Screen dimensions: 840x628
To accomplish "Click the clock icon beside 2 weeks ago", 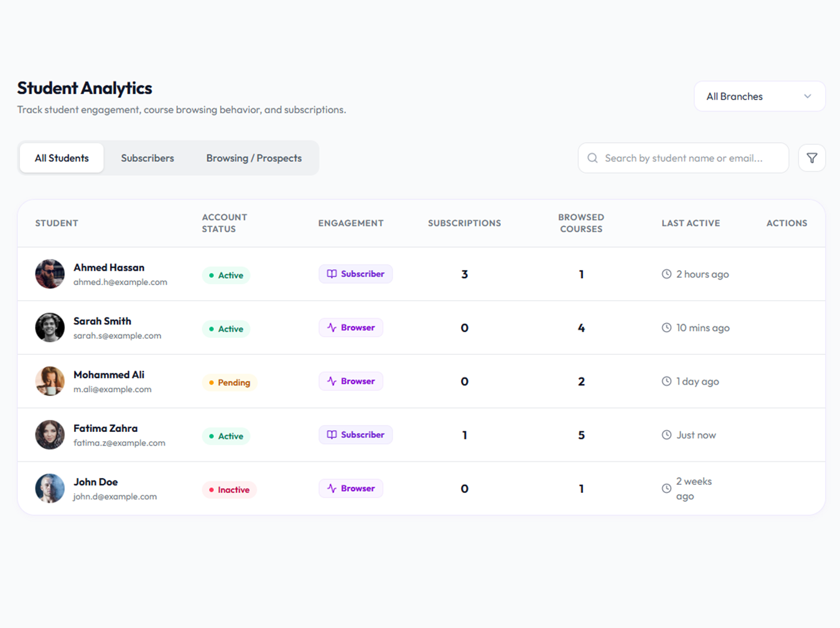I will point(666,489).
